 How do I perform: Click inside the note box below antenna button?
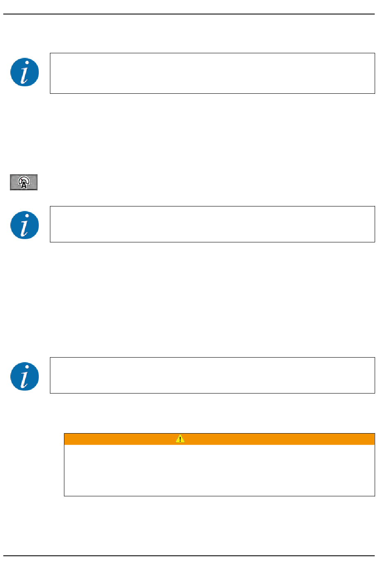click(x=212, y=224)
